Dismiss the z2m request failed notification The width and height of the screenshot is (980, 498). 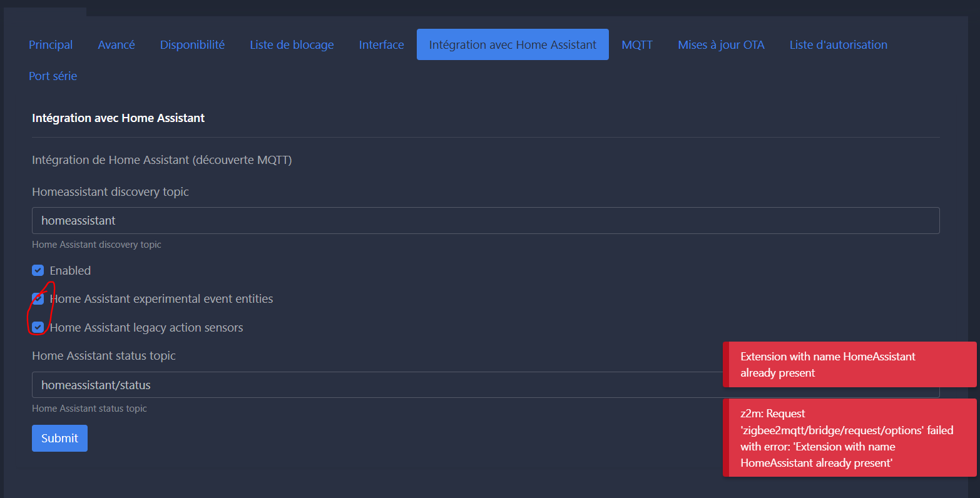click(850, 438)
